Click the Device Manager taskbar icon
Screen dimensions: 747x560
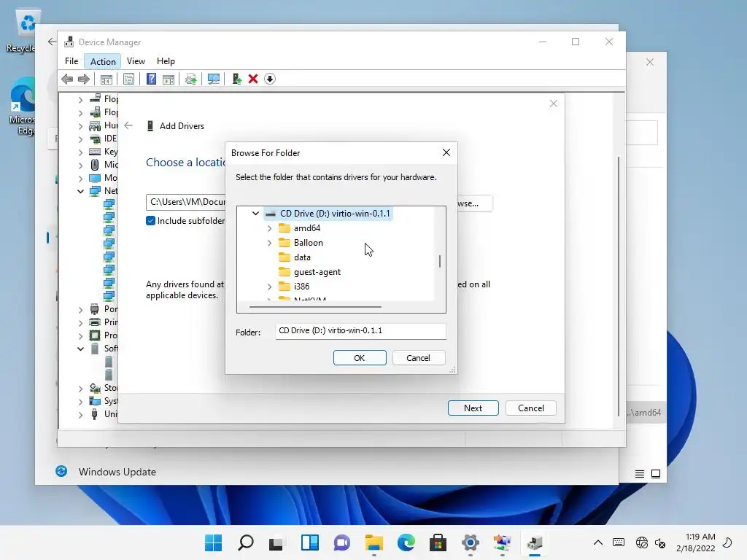point(535,542)
